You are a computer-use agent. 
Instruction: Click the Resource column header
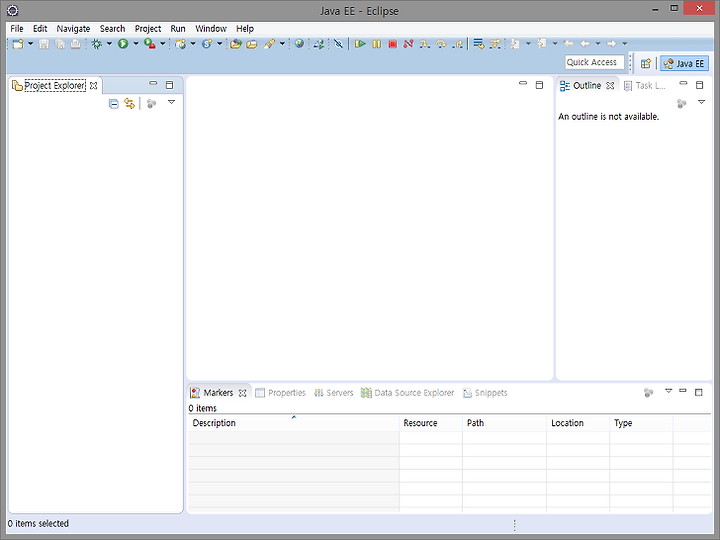pyautogui.click(x=431, y=423)
